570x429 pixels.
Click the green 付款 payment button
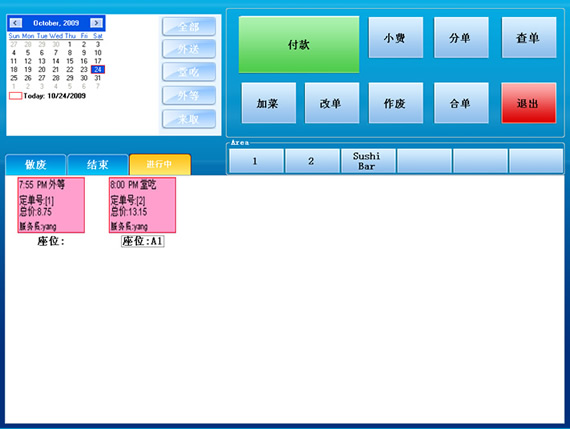click(299, 45)
